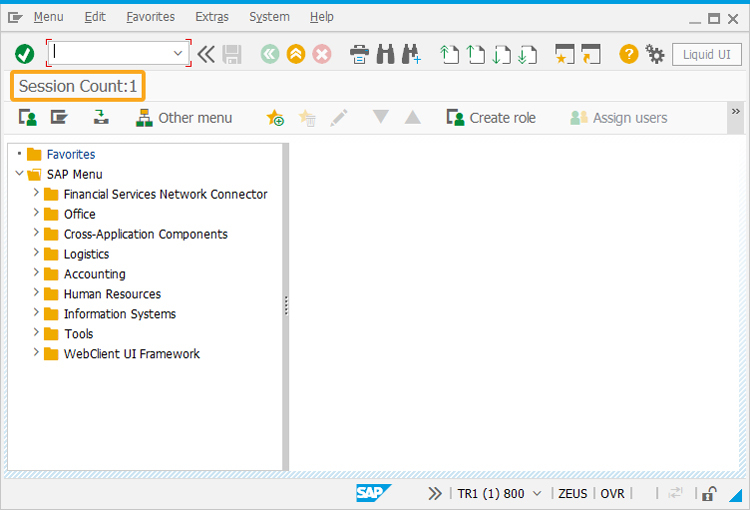Create New Session window icon
Image resolution: width=750 pixels, height=510 pixels.
(x=564, y=54)
